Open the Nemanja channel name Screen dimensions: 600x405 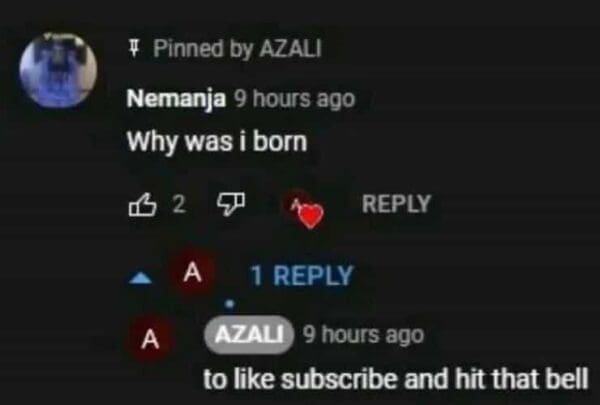point(176,99)
